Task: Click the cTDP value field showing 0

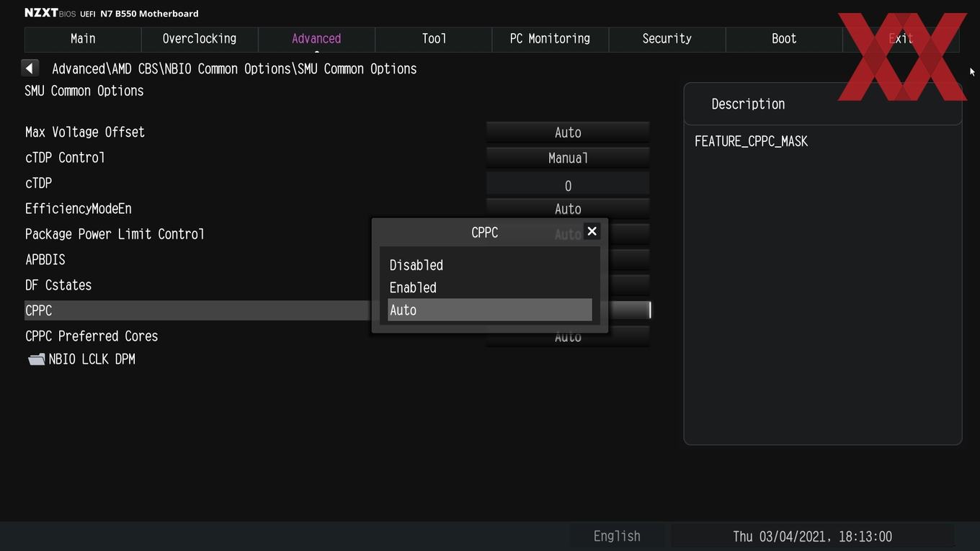Action: point(568,184)
